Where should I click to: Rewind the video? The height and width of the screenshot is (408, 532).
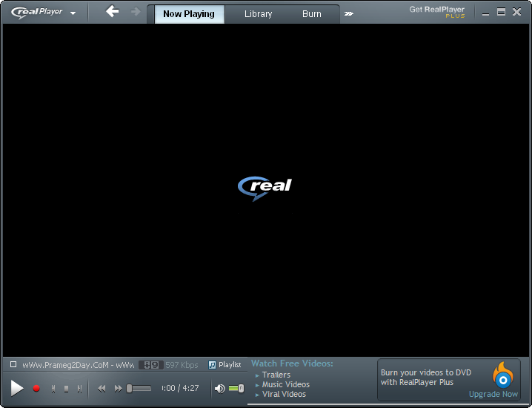102,388
